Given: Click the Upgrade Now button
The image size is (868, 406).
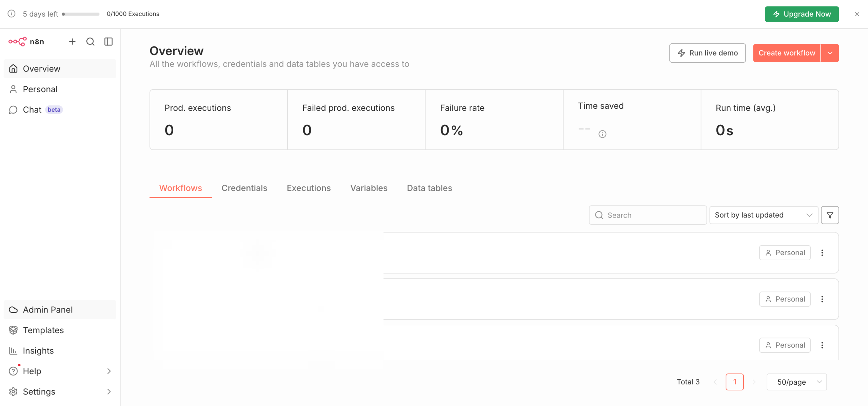Looking at the screenshot, I should [802, 14].
